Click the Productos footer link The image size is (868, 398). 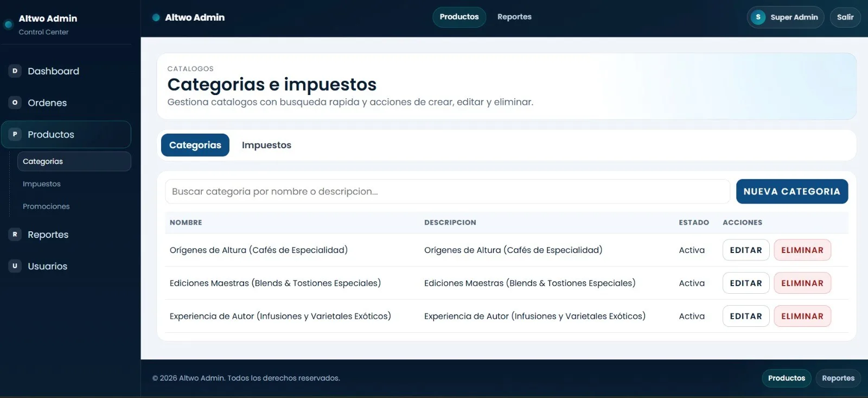(x=787, y=378)
